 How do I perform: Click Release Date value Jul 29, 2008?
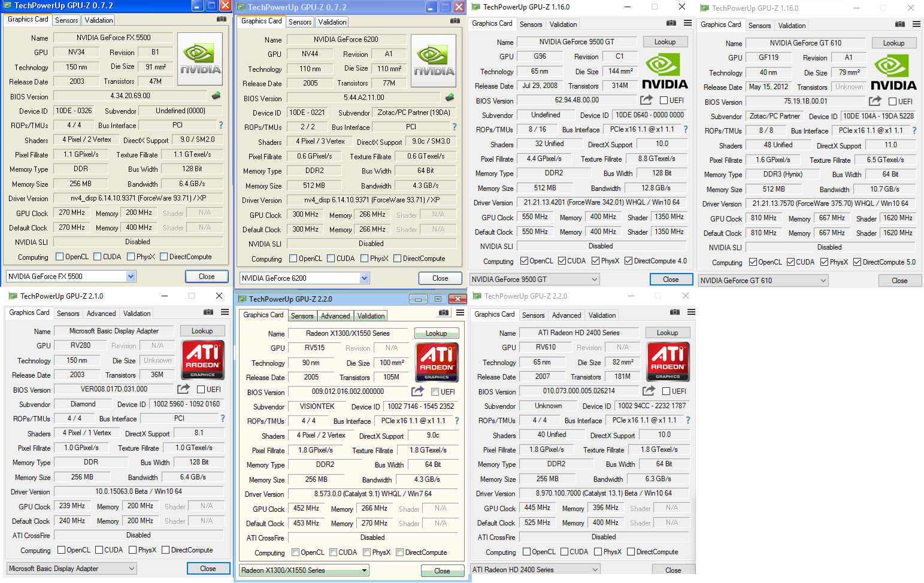pos(540,86)
